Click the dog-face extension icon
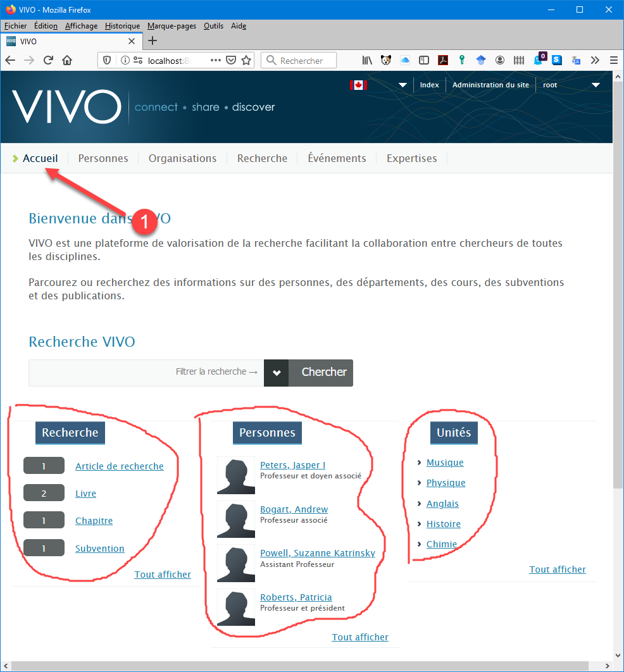 point(385,60)
